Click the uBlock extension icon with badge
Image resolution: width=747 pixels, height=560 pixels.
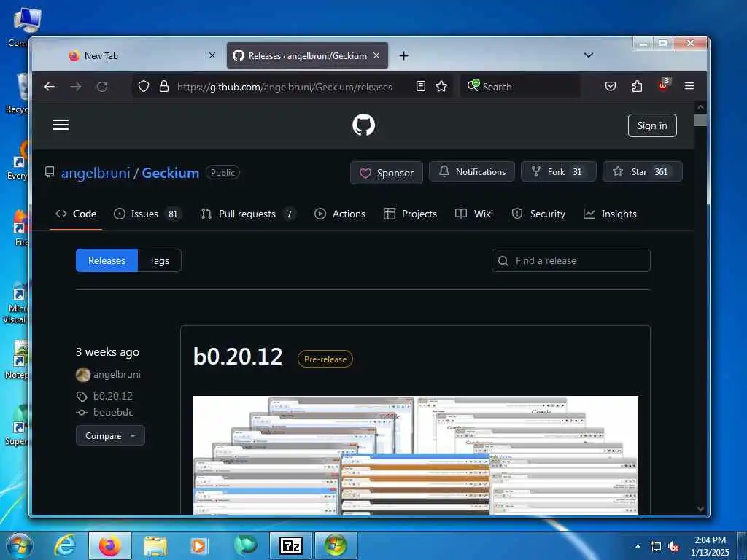tap(664, 85)
